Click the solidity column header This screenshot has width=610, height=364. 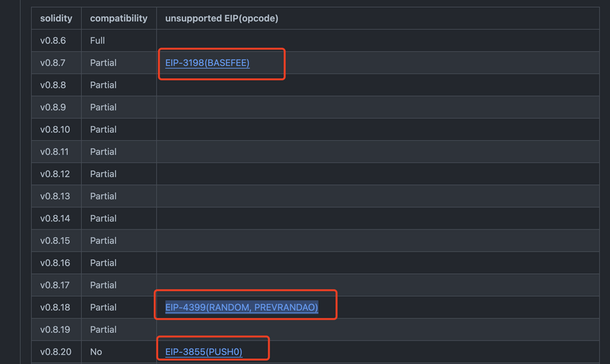(x=56, y=19)
